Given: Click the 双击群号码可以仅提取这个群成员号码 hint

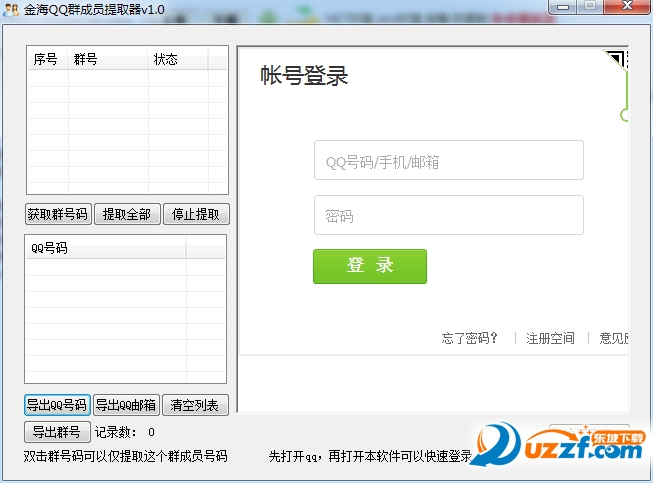Looking at the screenshot, I should [x=125, y=456].
